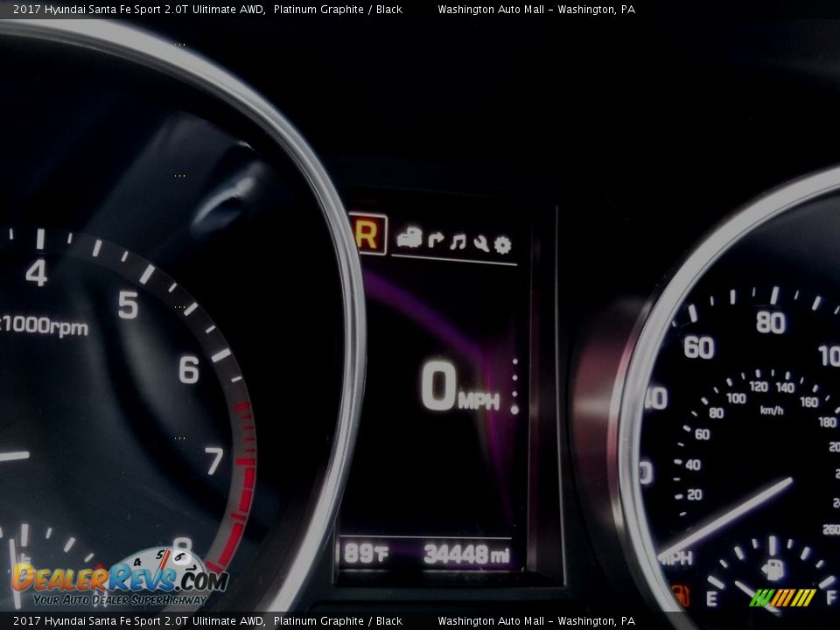Click the green-orange-yellow striped fuel bar
840x630 pixels.
point(782,598)
